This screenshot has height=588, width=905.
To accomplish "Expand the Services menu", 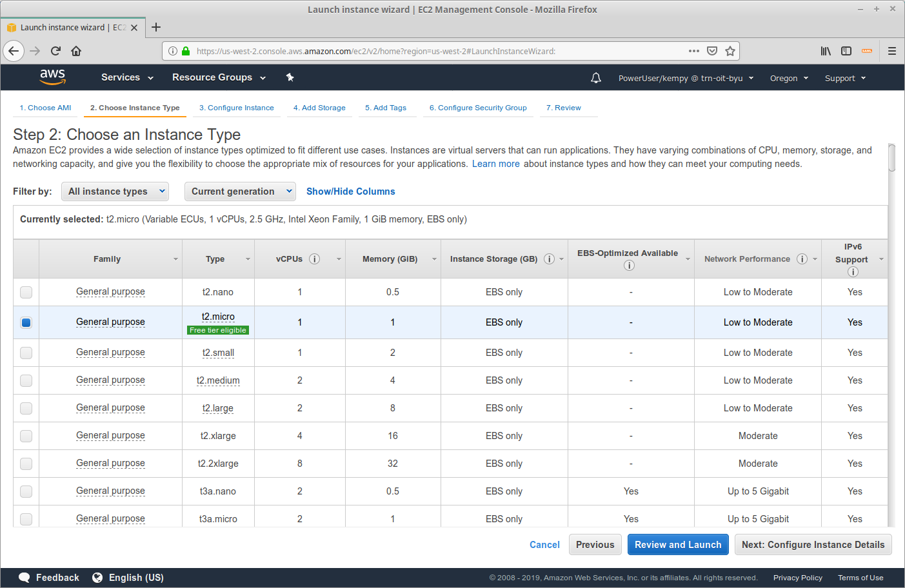I will (127, 77).
